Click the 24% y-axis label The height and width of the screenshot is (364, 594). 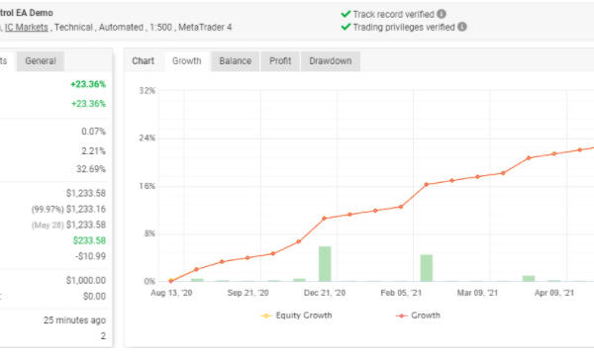click(147, 137)
